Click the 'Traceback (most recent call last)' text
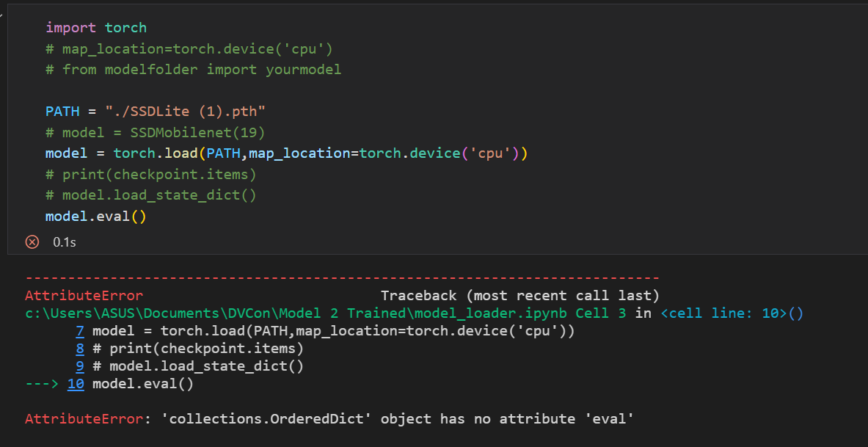This screenshot has height=447, width=868. 519,296
